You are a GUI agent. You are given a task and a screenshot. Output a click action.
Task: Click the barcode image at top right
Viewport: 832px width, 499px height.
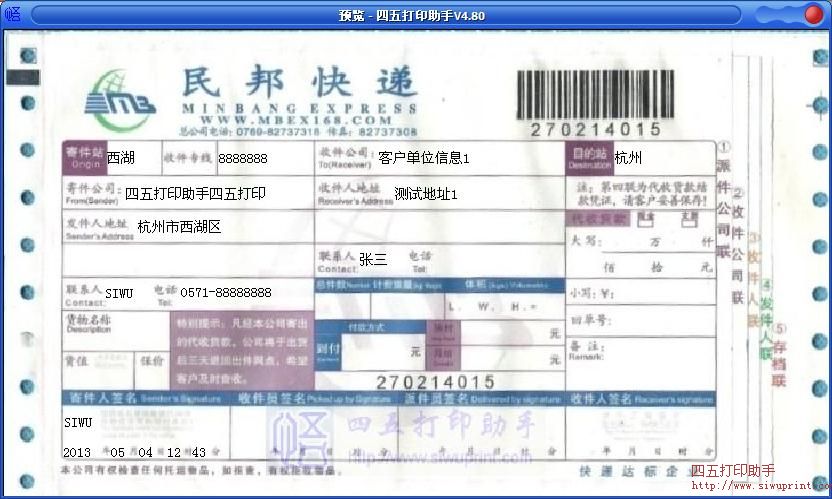coord(595,94)
